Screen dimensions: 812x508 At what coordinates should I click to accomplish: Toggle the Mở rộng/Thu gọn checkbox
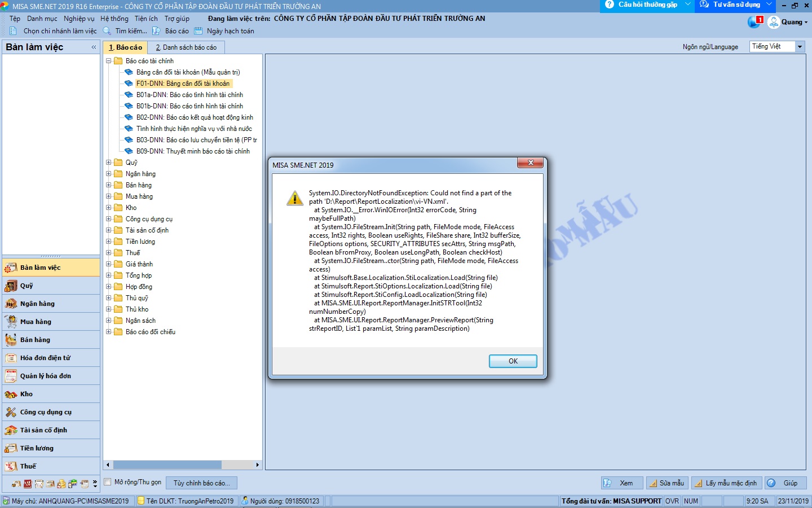(x=108, y=483)
